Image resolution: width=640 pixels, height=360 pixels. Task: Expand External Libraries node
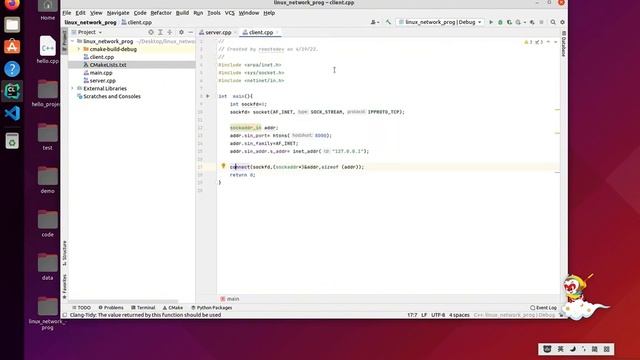click(73, 88)
